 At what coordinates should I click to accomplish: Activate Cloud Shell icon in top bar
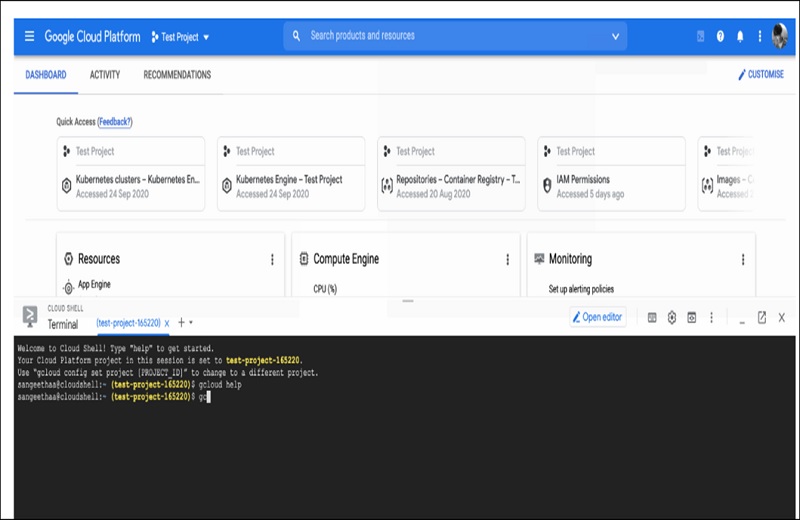pos(701,36)
